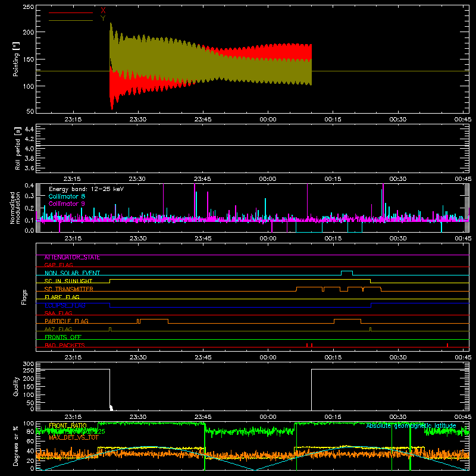Image resolution: width=476 pixels, height=476 pixels.
Task: Click the SC_TRANSMITTER flag label
Action: (x=69, y=289)
